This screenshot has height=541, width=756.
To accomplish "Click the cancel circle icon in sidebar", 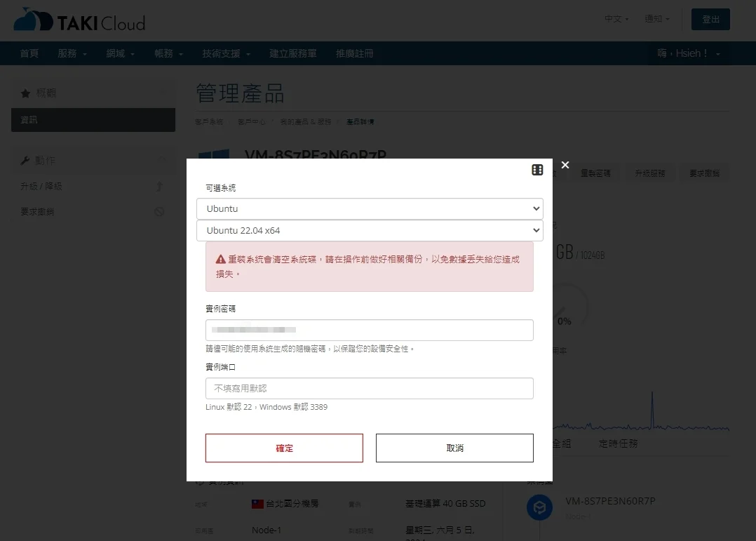I will click(159, 212).
